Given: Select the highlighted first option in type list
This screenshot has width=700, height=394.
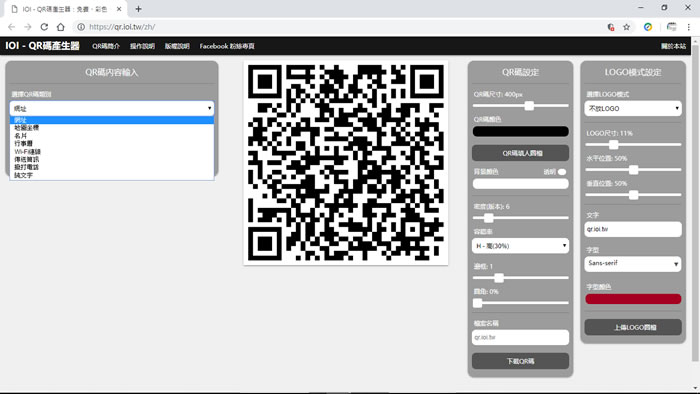Looking at the screenshot, I should 112,120.
